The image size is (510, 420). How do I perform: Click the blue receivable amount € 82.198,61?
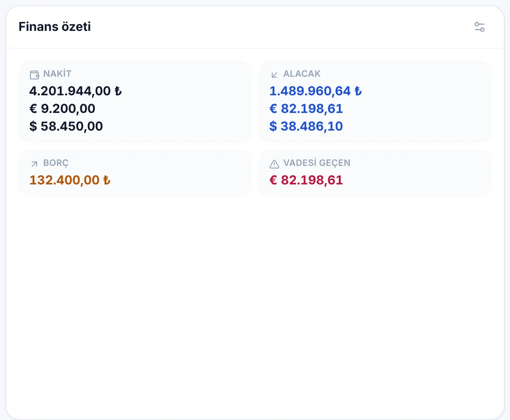tap(306, 109)
